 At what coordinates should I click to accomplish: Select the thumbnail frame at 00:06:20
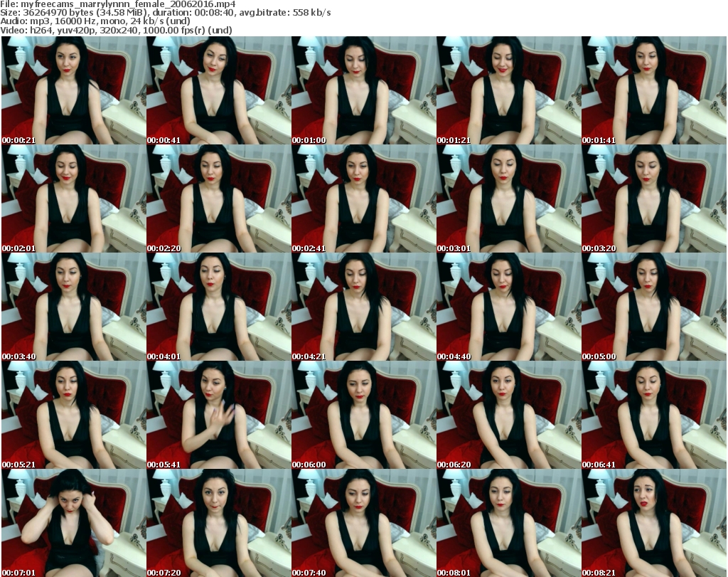[x=508, y=415]
